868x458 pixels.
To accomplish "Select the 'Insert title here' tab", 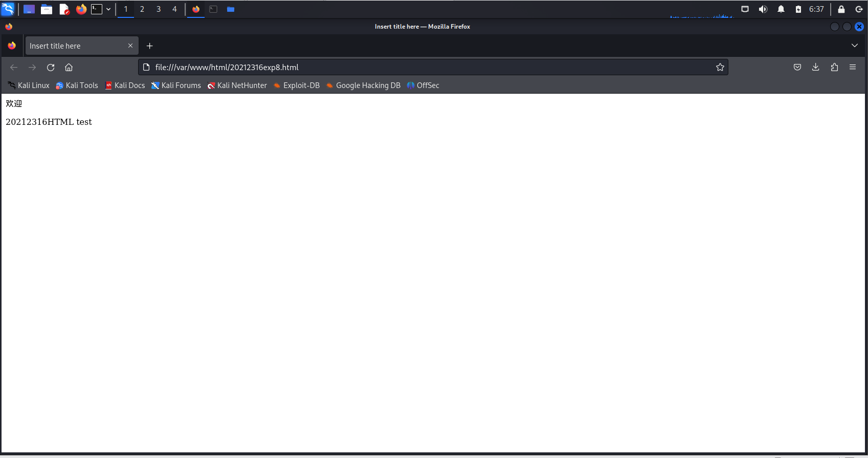I will click(x=82, y=46).
